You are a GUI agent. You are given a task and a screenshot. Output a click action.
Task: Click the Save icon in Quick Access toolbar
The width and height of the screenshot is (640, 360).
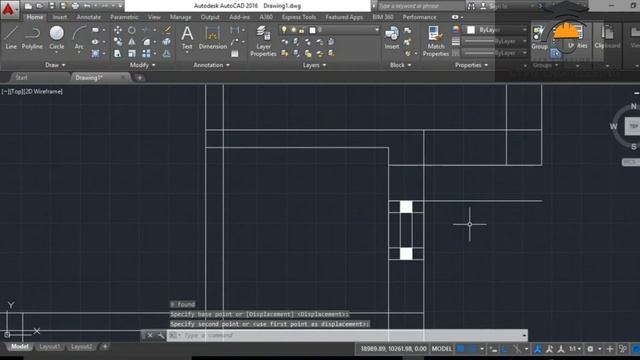[x=52, y=6]
